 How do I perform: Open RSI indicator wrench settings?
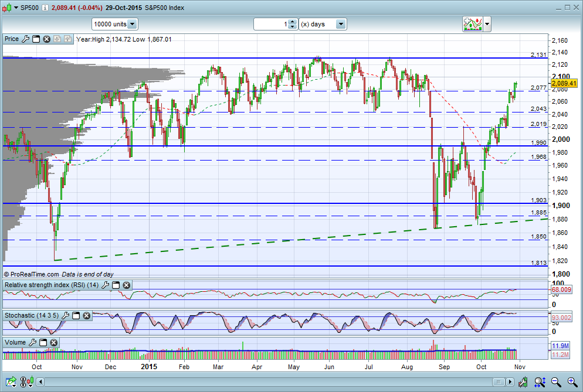105,285
